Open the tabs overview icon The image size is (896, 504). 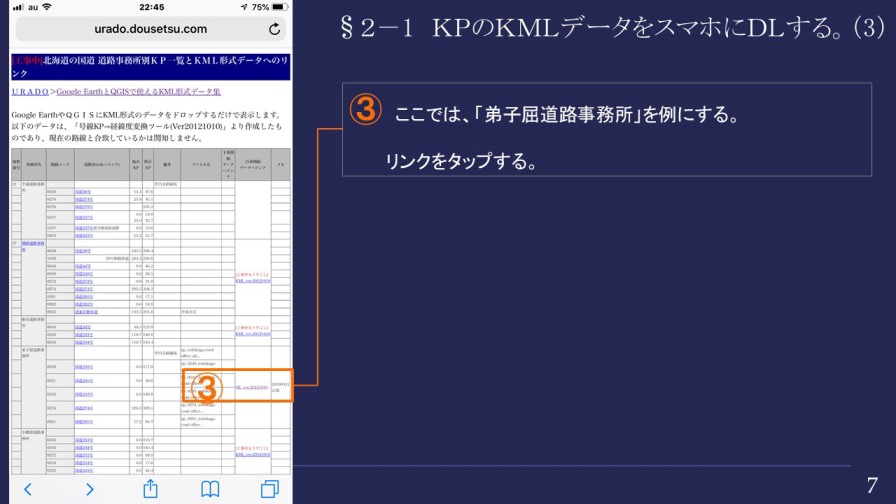point(270,488)
